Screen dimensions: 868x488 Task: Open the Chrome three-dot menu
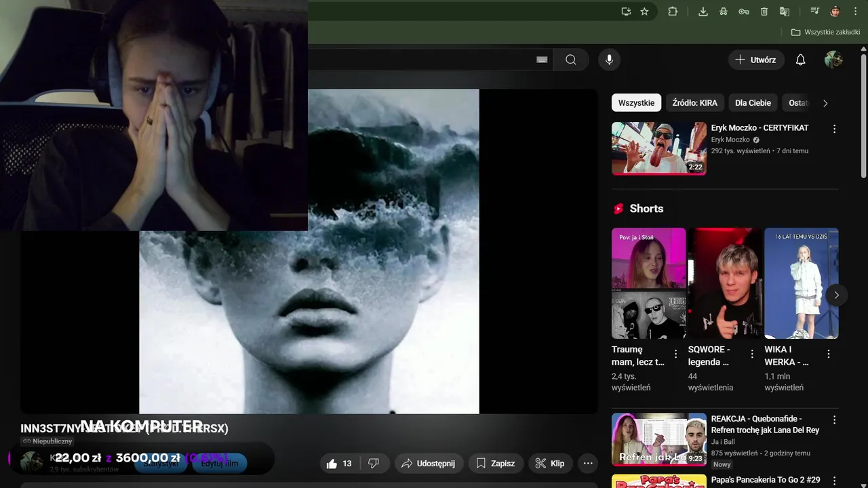click(x=855, y=12)
